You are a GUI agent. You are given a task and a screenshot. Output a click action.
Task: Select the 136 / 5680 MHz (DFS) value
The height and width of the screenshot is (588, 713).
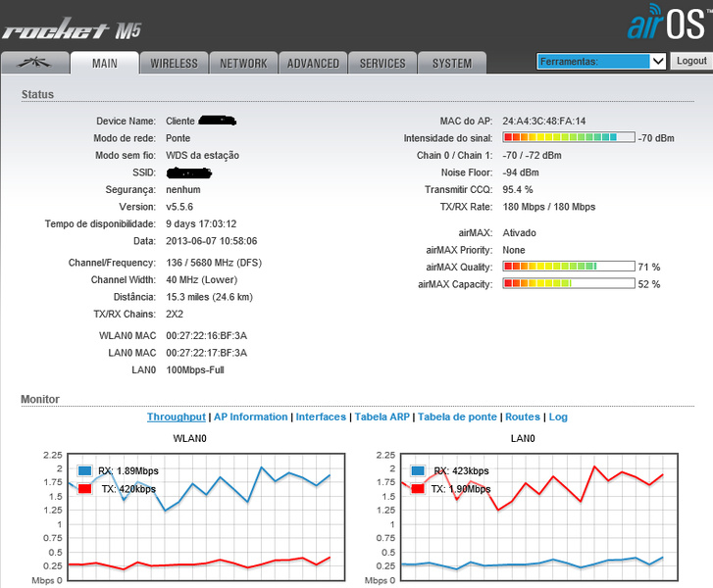coord(214,263)
